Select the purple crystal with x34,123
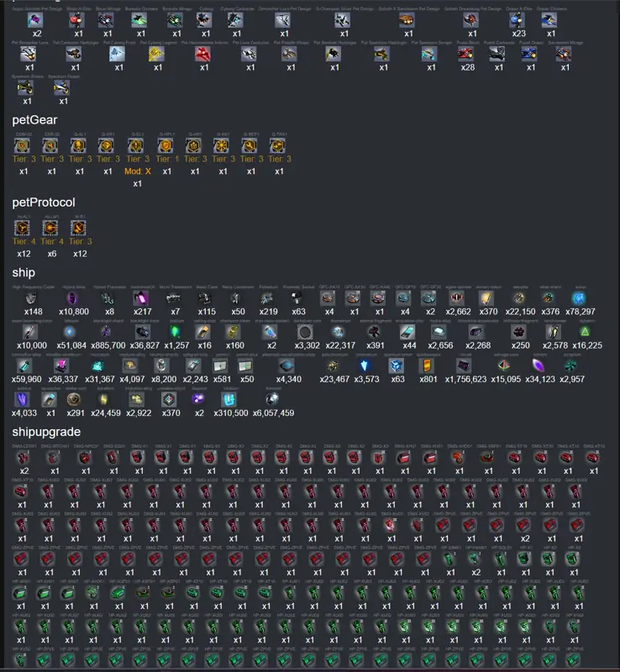This screenshot has width=620, height=672. pyautogui.click(x=539, y=365)
